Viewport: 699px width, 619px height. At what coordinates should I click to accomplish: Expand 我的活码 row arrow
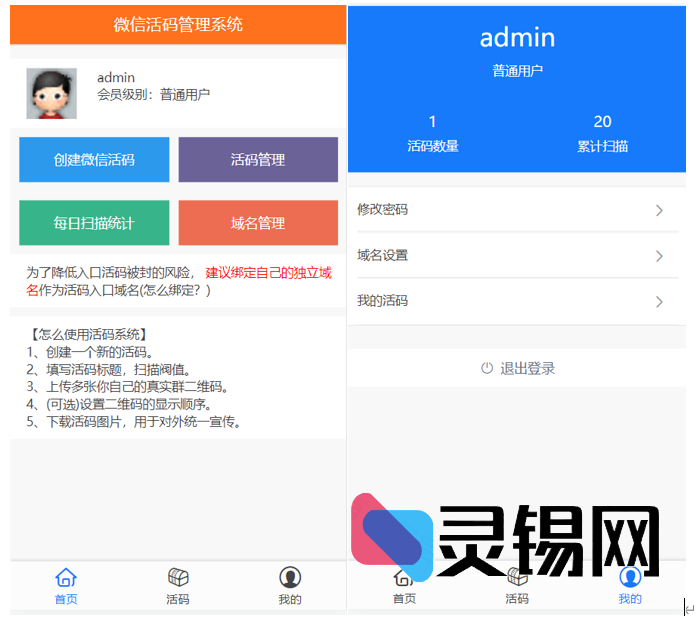[x=659, y=301]
